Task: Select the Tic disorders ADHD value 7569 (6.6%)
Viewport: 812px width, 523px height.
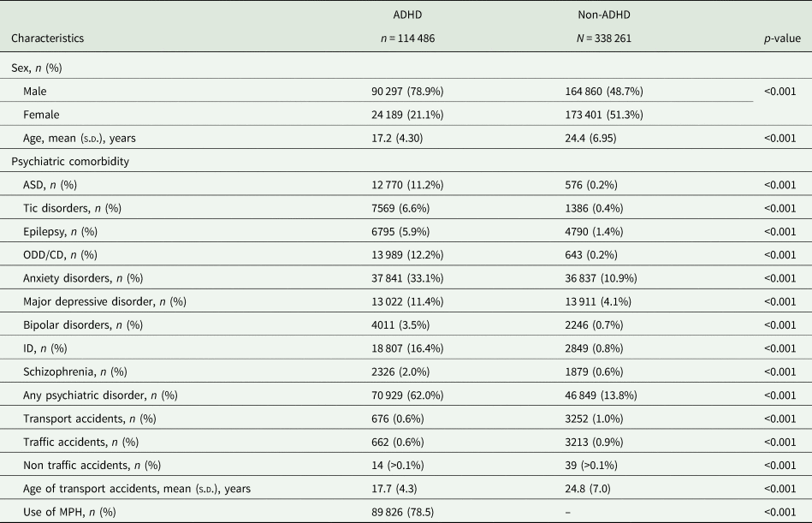Action: pos(394,208)
